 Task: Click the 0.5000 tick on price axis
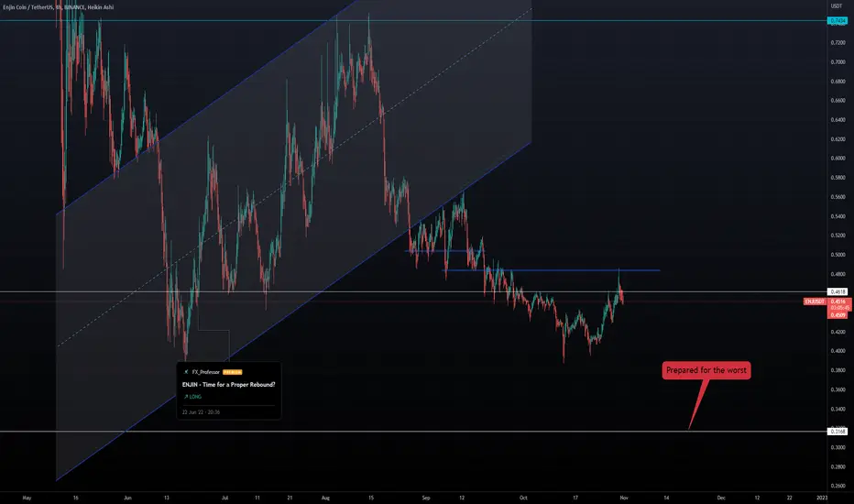[838, 255]
